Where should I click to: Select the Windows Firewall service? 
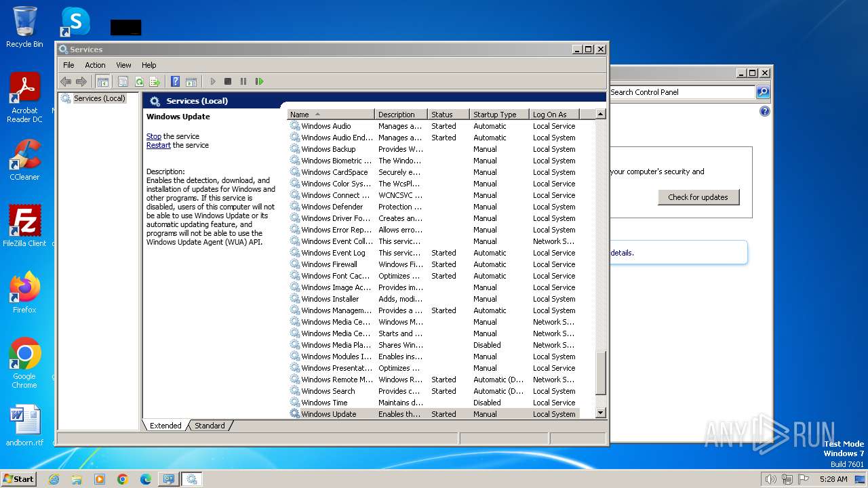[x=434, y=264]
